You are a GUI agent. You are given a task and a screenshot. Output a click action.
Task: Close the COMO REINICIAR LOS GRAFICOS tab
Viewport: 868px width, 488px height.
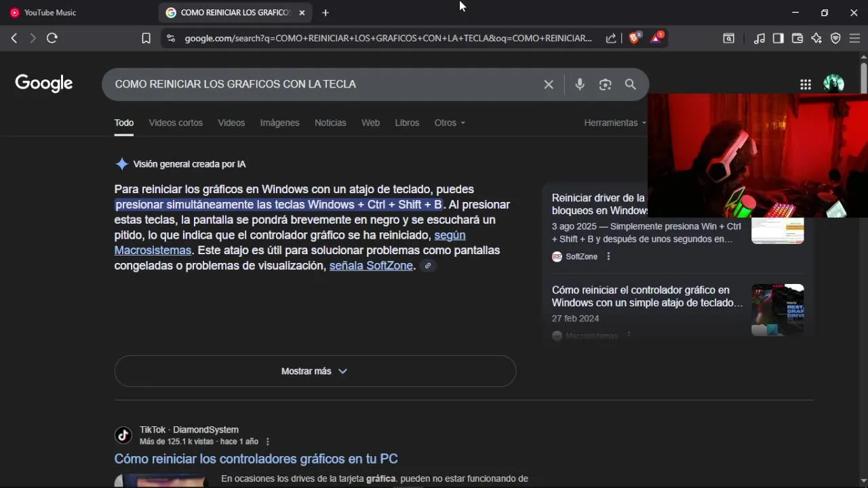click(x=302, y=13)
